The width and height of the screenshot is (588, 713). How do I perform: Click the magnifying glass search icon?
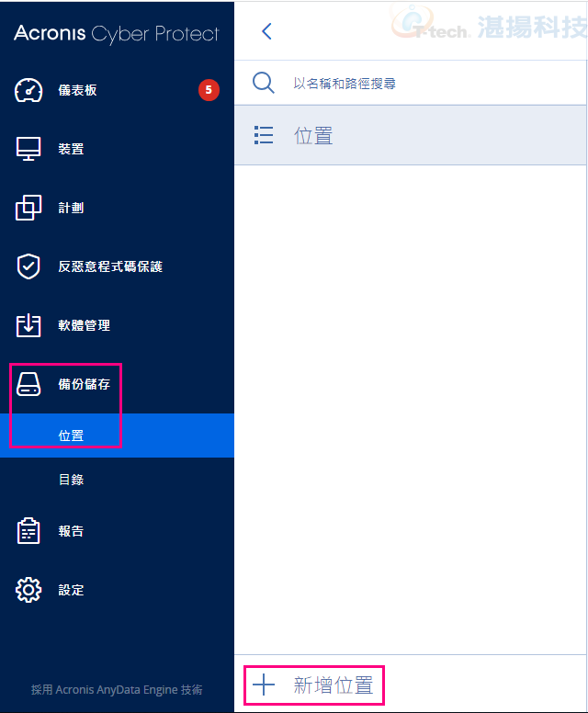tap(264, 83)
